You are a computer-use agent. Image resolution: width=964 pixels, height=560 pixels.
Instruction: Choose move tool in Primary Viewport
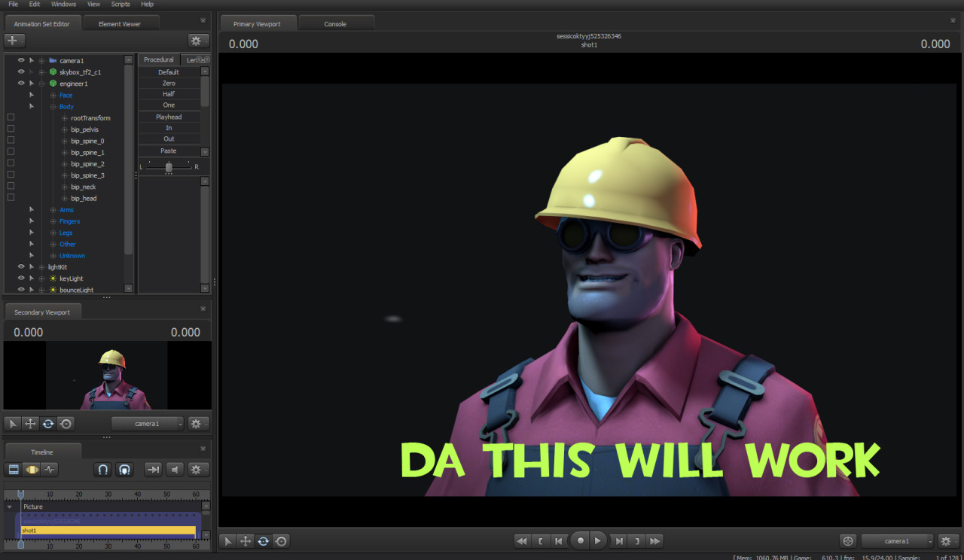[x=246, y=540]
